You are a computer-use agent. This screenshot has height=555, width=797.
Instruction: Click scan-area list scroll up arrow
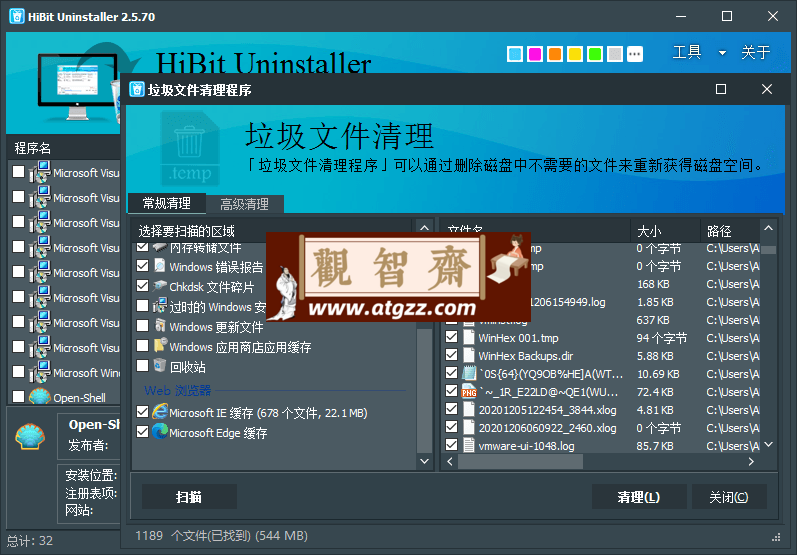(x=424, y=228)
